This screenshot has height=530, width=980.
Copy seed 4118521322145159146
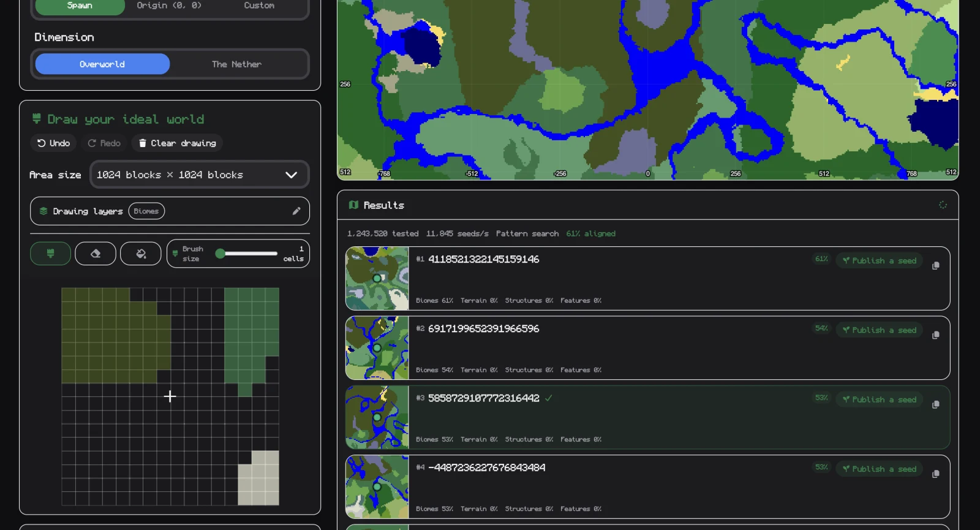pyautogui.click(x=935, y=265)
